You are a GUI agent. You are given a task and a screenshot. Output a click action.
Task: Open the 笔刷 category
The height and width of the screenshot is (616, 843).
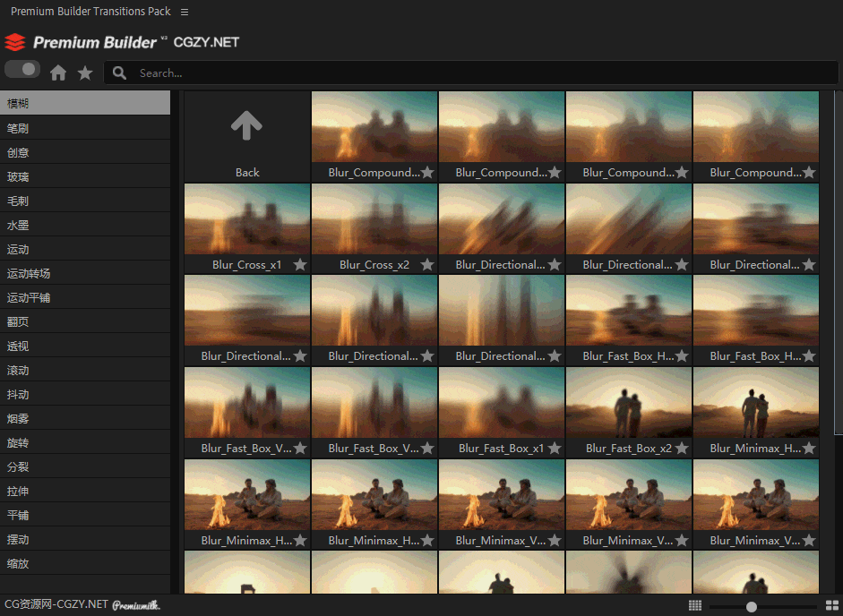click(x=85, y=128)
